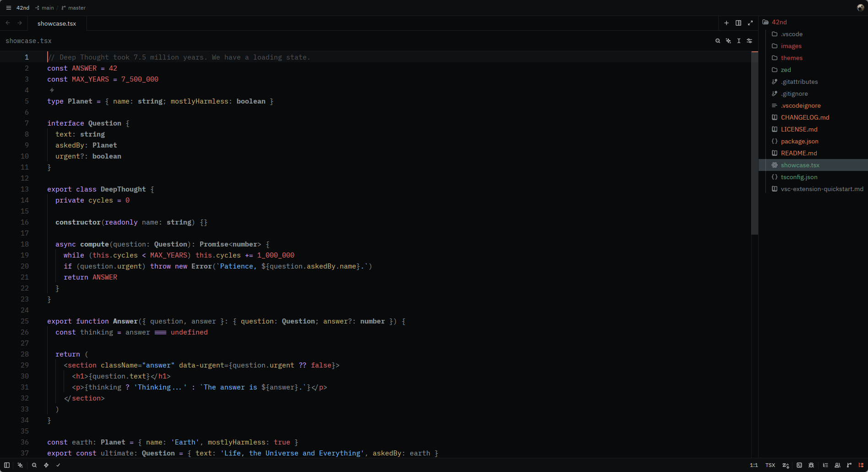Collapse the 42nd root folder

click(x=813, y=22)
